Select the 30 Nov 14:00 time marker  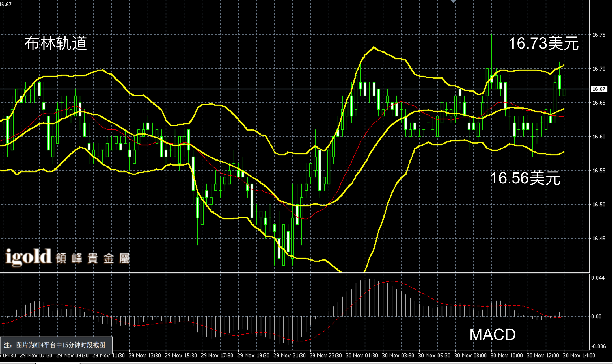coord(579,355)
